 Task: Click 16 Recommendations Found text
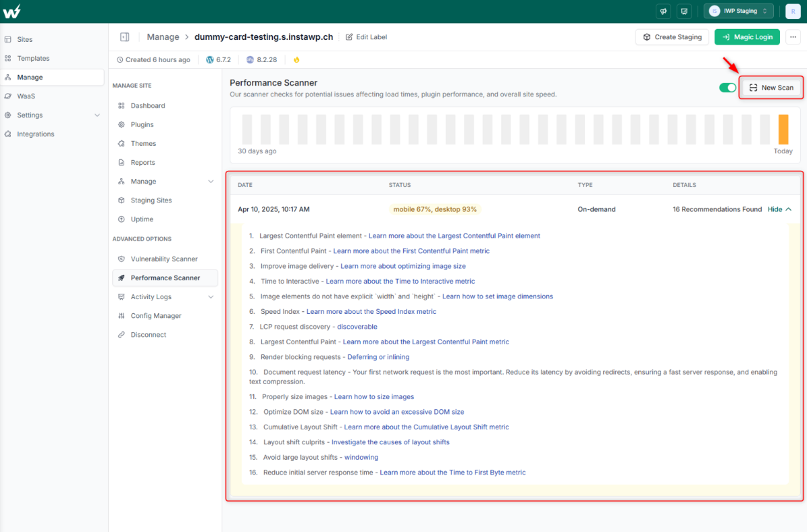[x=717, y=209]
